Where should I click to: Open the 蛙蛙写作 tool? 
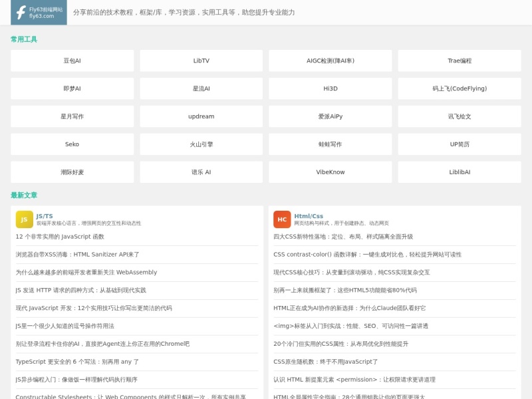click(x=331, y=144)
